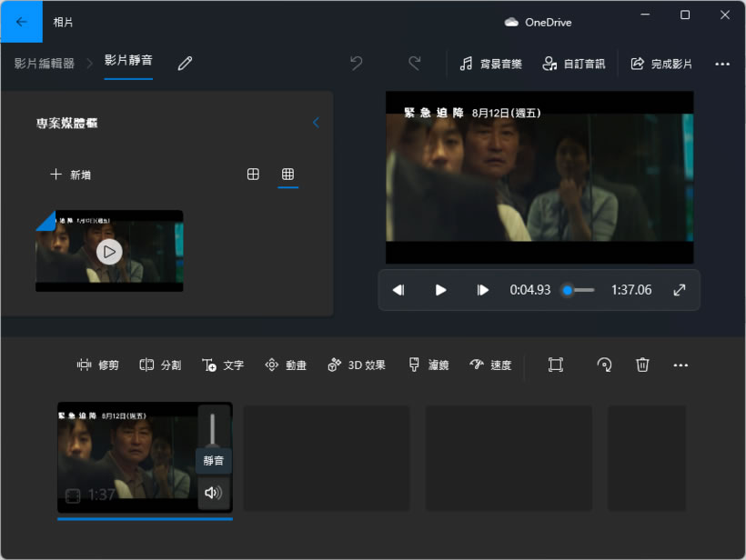Play the video preview
Screen dimensions: 746x560
(x=441, y=290)
